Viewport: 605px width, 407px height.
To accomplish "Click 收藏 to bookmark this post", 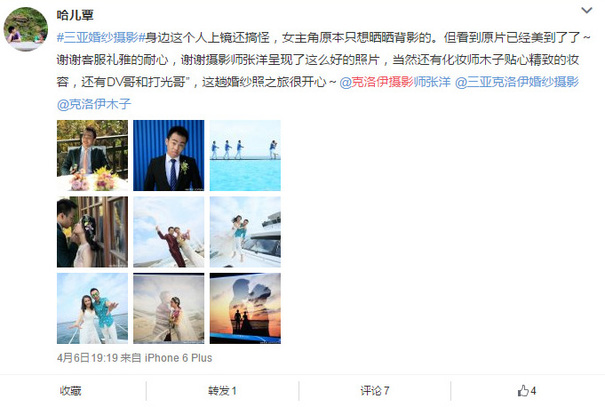I will point(70,391).
